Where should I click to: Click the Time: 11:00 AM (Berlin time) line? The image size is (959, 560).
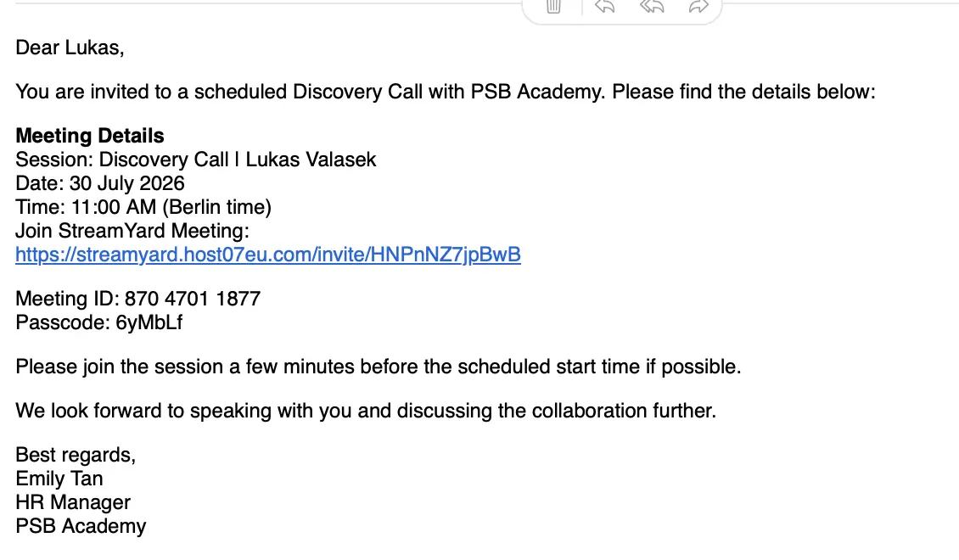click(x=143, y=207)
